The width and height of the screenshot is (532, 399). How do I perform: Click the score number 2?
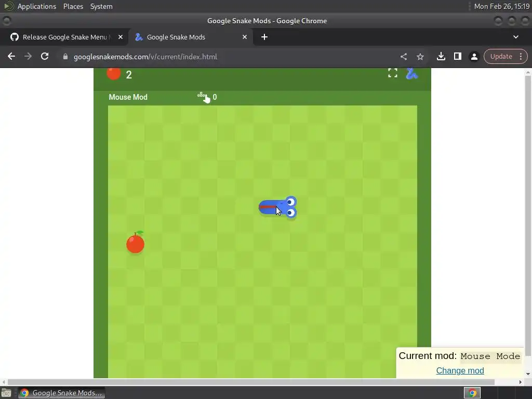pos(129,75)
